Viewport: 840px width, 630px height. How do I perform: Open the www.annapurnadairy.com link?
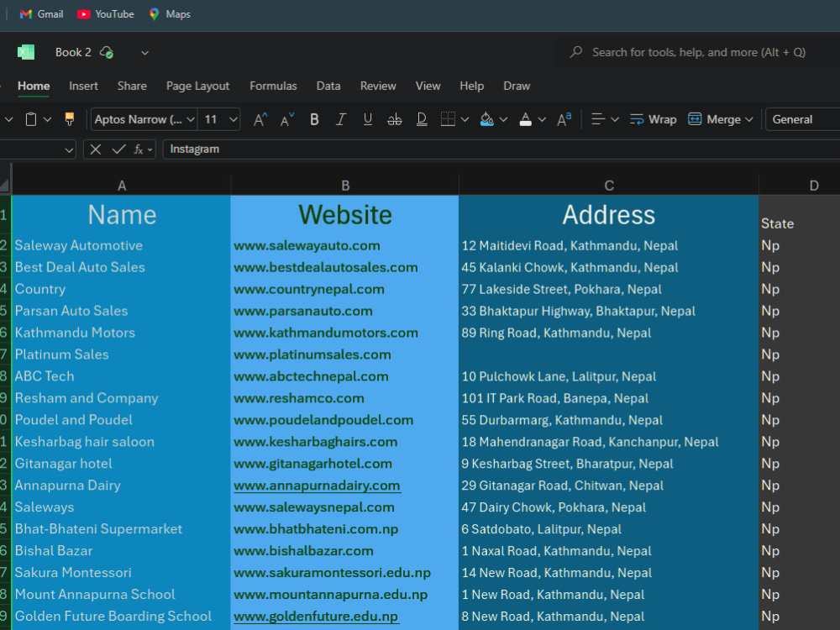click(317, 486)
